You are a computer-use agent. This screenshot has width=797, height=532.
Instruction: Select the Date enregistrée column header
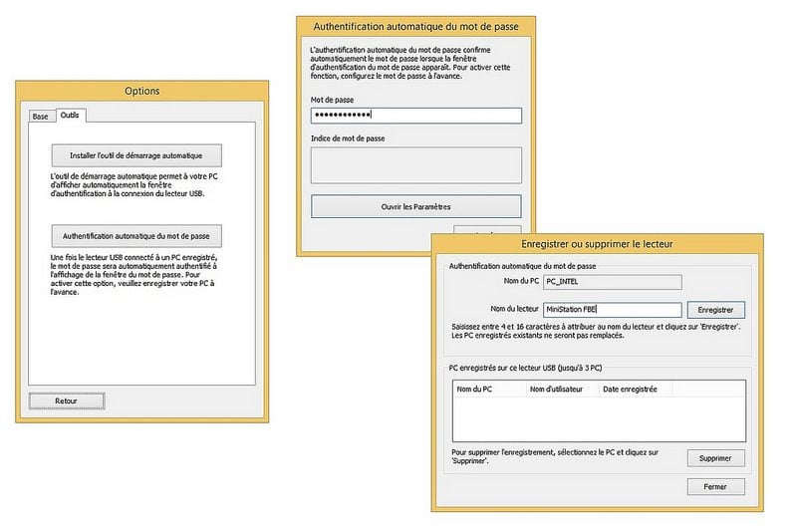(x=630, y=390)
